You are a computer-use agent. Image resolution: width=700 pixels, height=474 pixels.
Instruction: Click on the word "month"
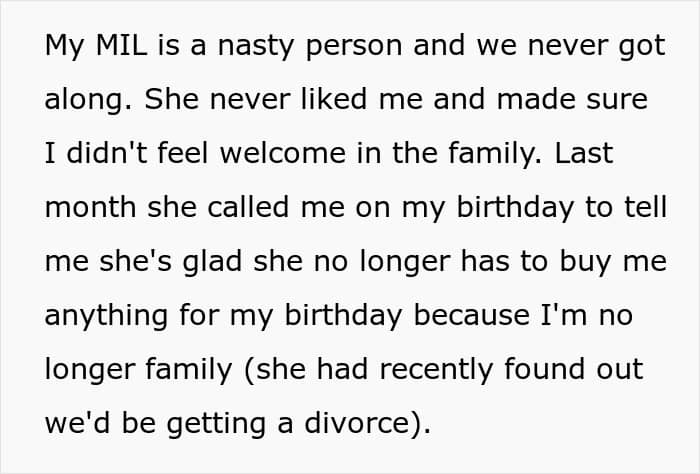click(90, 207)
